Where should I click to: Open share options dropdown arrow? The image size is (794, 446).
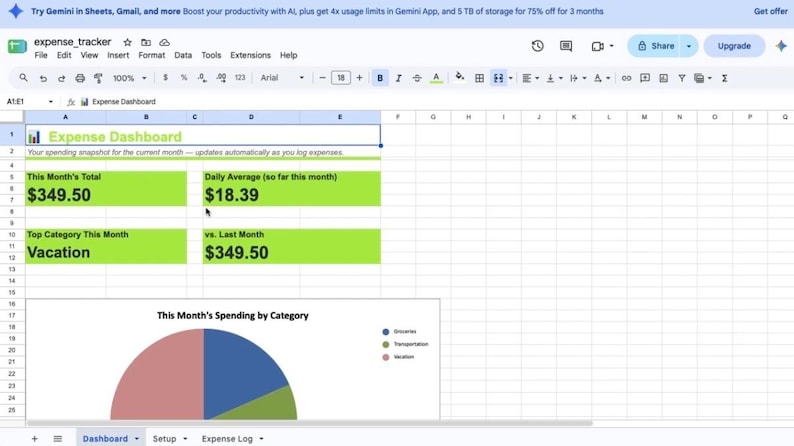pyautogui.click(x=689, y=46)
